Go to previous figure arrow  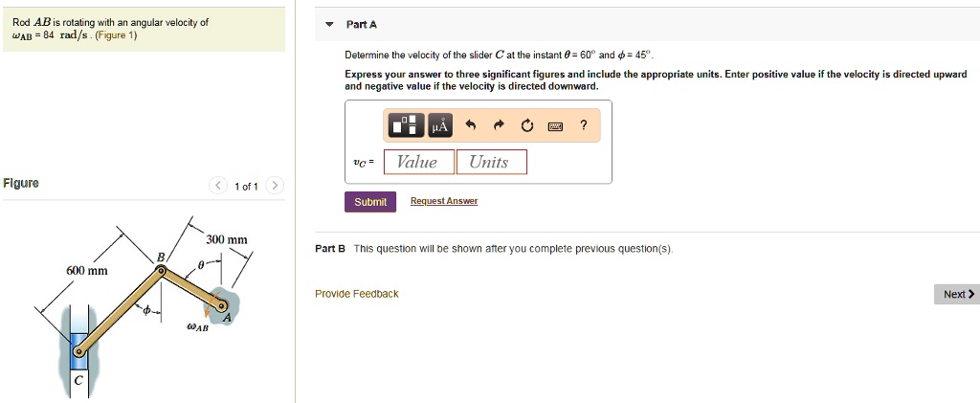pyautogui.click(x=218, y=186)
